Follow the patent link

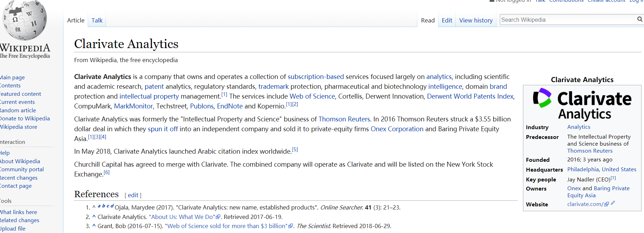154,87
